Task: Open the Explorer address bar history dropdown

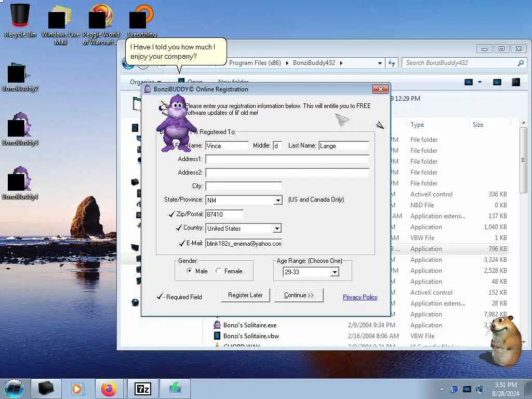Action: 380,63
